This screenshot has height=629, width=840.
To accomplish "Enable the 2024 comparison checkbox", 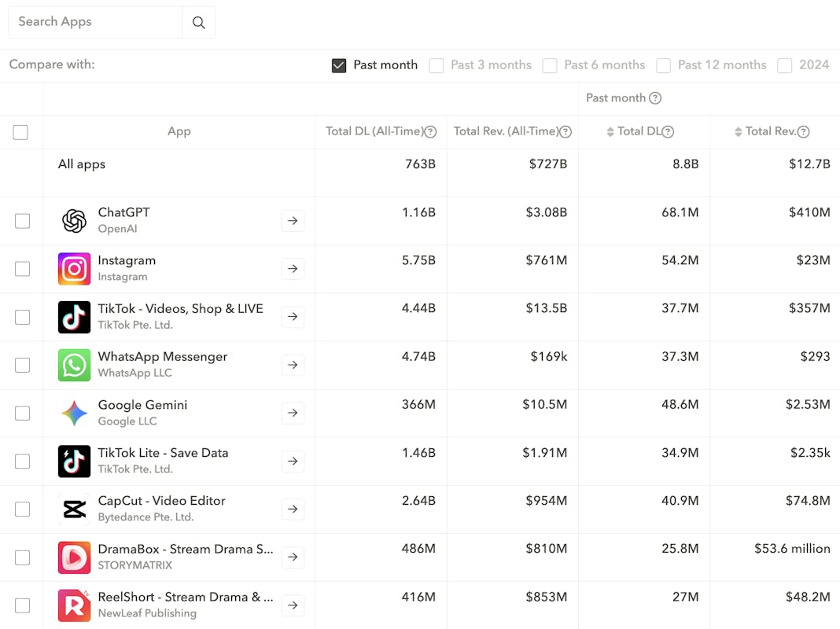I will pos(785,65).
